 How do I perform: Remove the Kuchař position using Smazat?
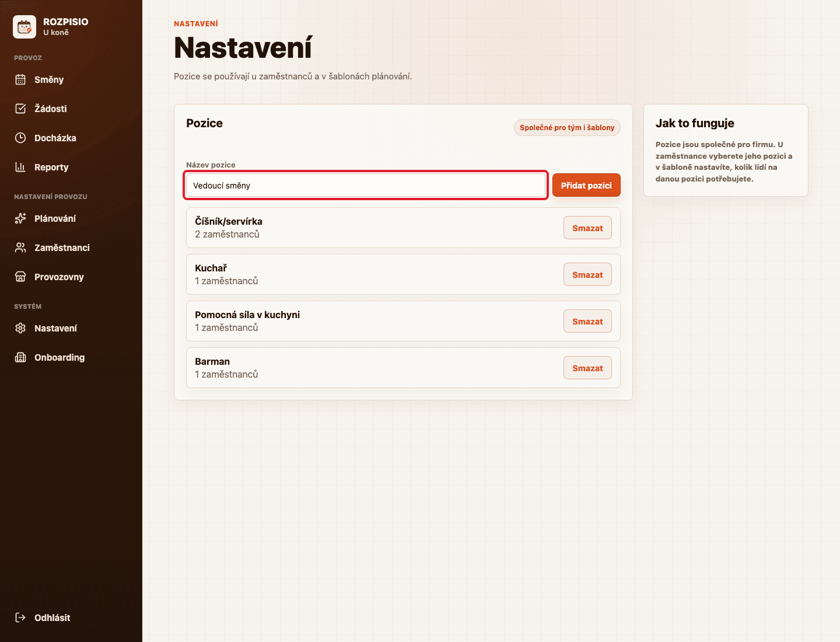point(587,274)
